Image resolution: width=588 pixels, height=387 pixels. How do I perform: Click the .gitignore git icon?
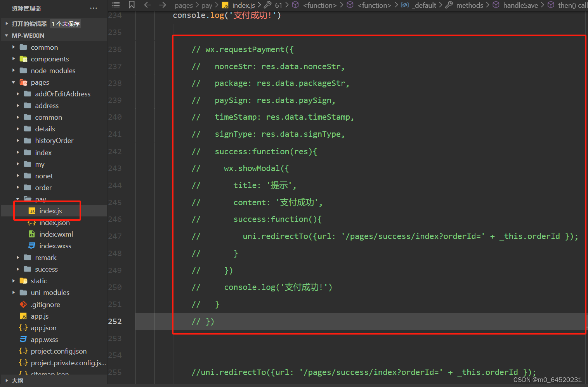23,305
